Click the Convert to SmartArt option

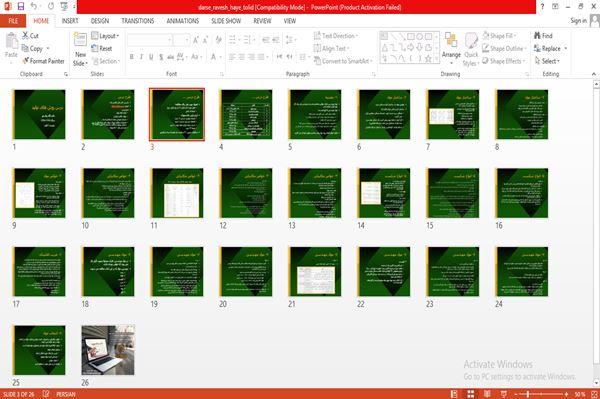342,61
